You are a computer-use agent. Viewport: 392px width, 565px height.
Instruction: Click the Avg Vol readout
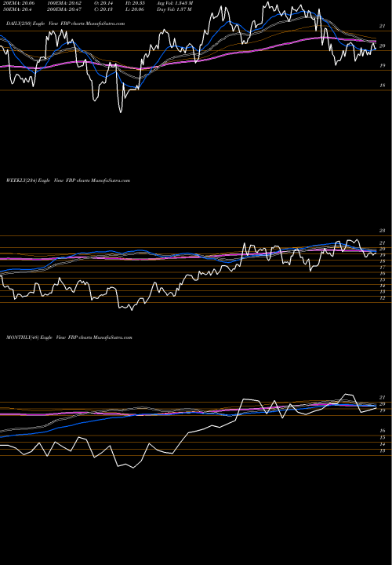click(175, 3)
